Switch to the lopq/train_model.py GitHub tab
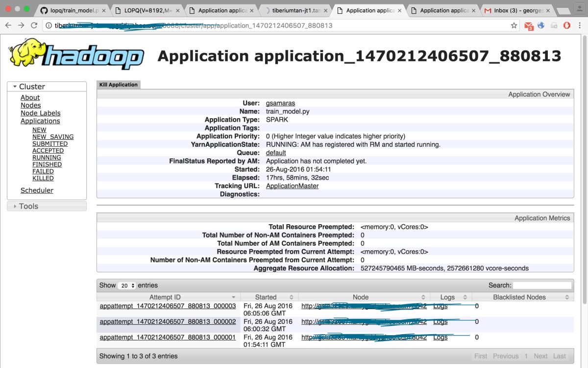 coord(73,10)
